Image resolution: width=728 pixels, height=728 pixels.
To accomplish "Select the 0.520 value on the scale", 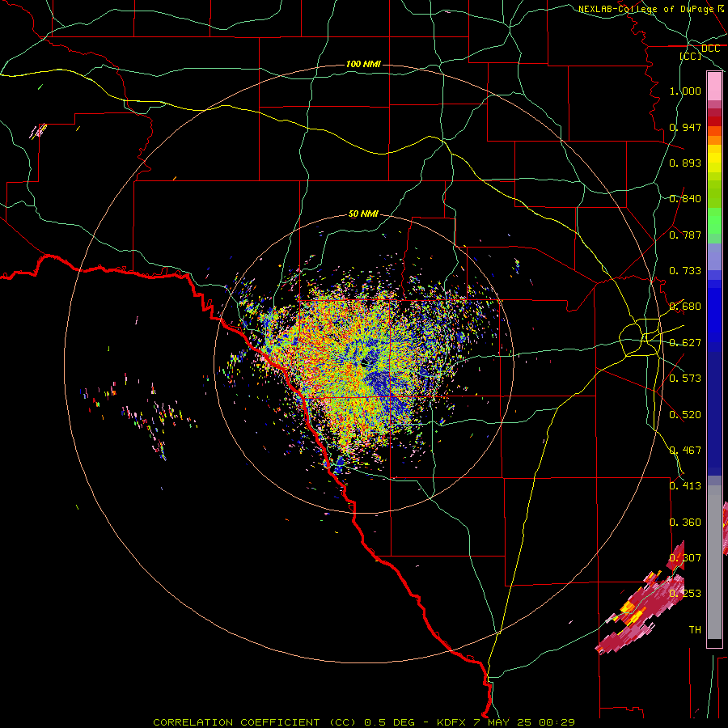I will point(685,415).
